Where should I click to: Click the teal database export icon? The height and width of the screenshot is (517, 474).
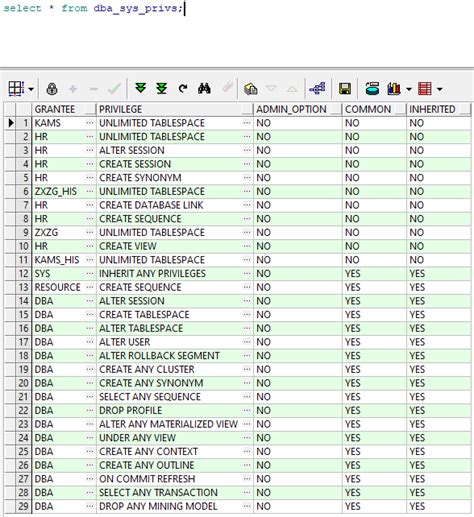coord(372,89)
